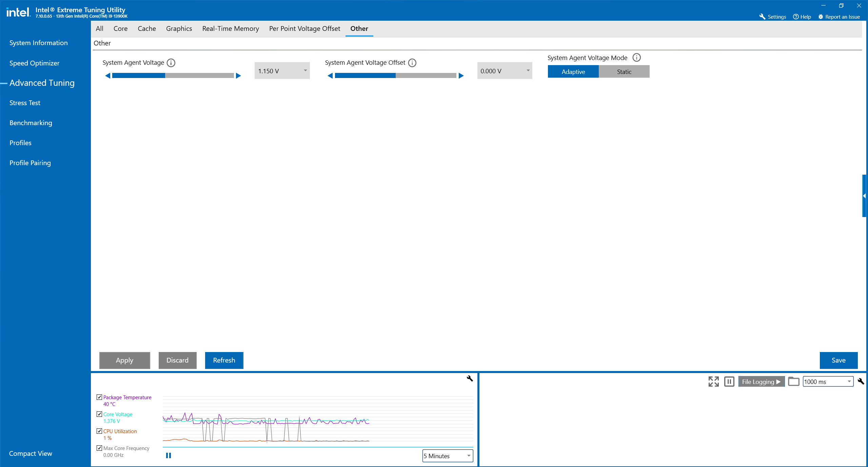Screen dimensions: 868x467
Task: Click the CPU Utilization value 1 %
Action: coord(107,438)
